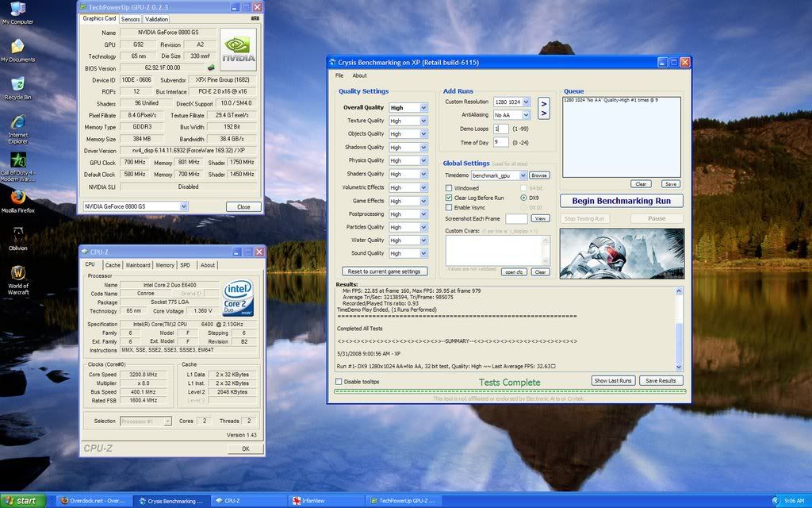Switch to CPU-Z taskbar item
812x508 pixels.
(248, 501)
